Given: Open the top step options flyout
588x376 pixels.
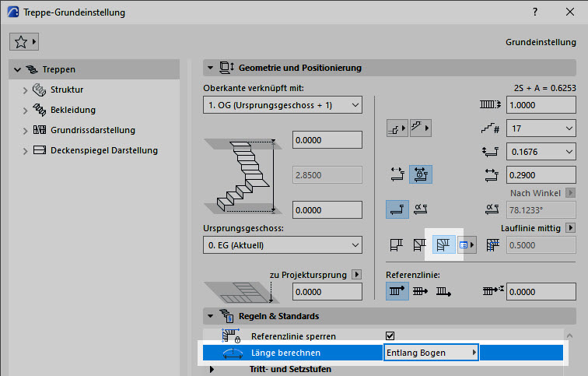Looking at the screenshot, I should pyautogui.click(x=420, y=128).
